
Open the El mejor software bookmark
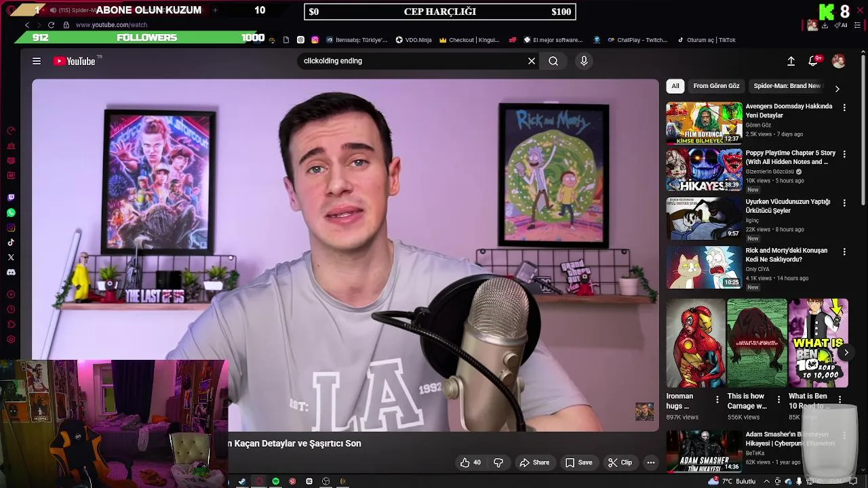tap(553, 40)
